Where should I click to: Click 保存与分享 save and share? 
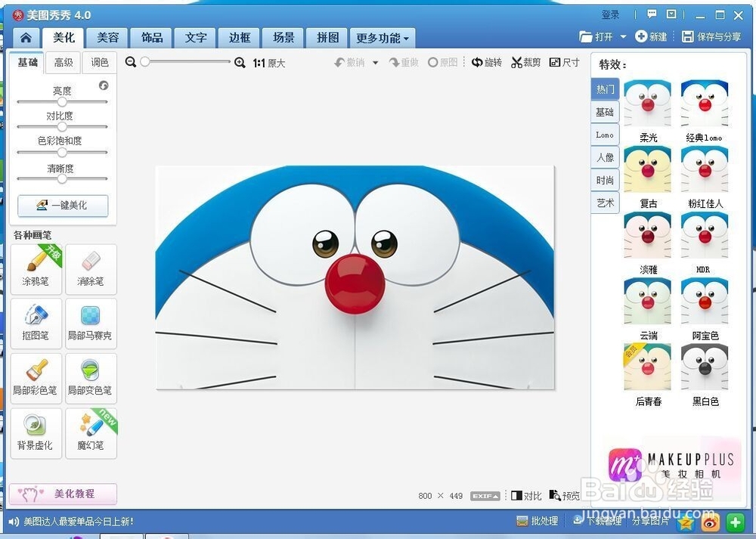click(711, 36)
